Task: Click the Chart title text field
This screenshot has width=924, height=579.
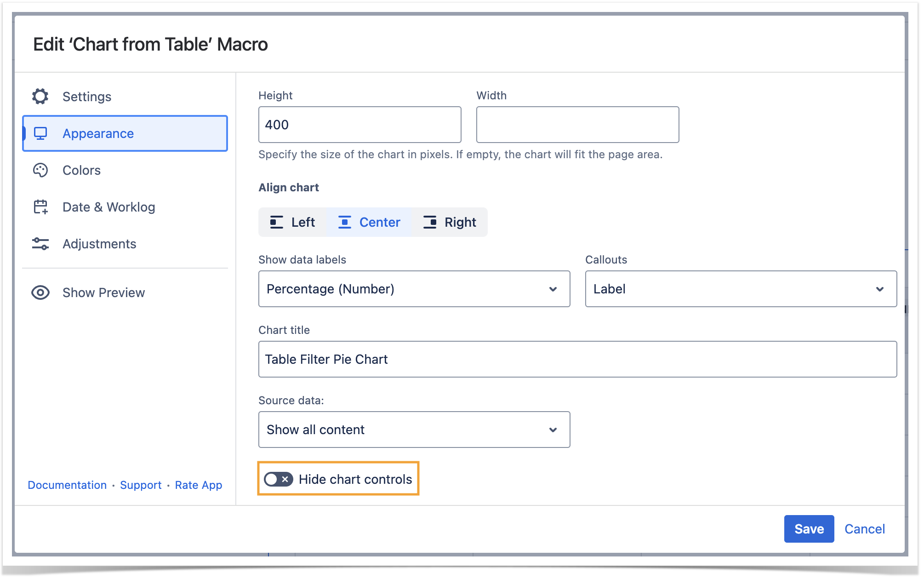Action: pos(577,359)
